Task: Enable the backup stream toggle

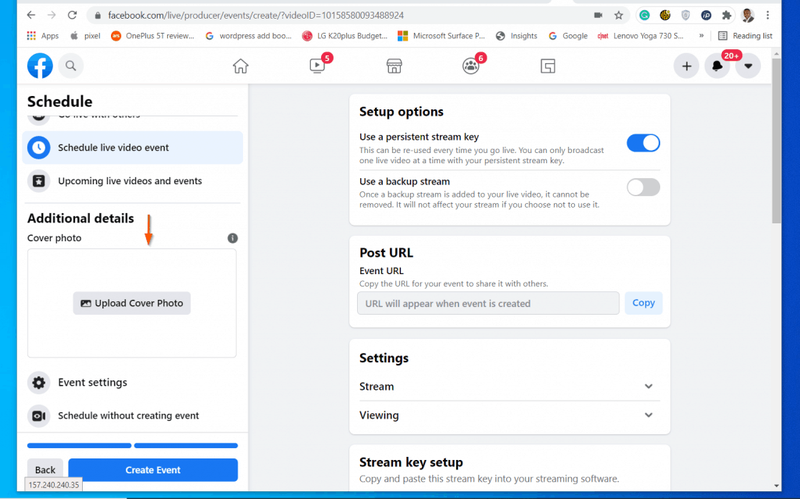Action: coord(643,187)
